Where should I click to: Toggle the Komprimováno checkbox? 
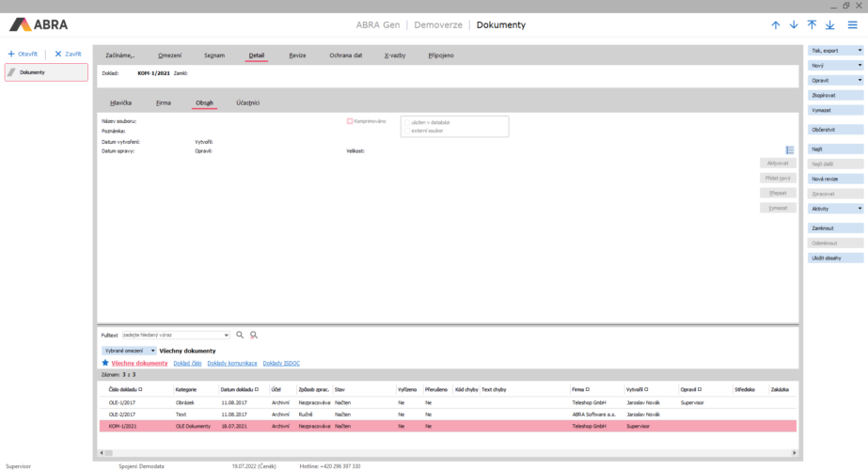(350, 121)
